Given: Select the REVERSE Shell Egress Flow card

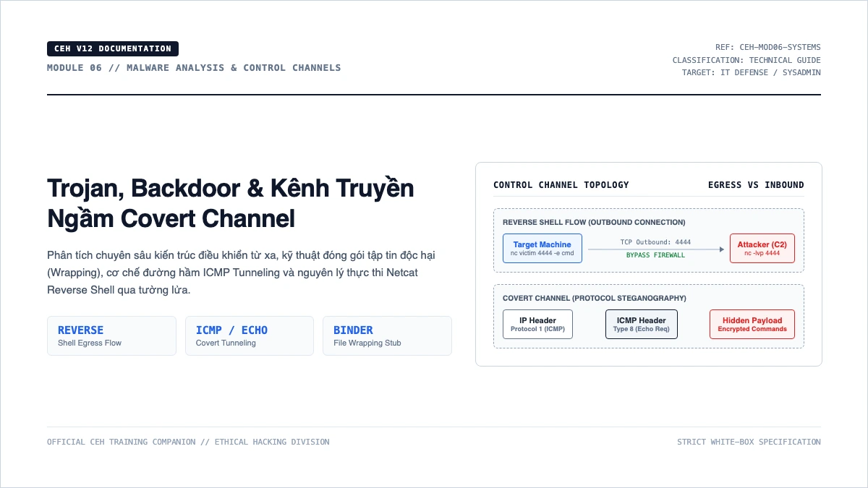Looking at the screenshot, I should pos(111,335).
